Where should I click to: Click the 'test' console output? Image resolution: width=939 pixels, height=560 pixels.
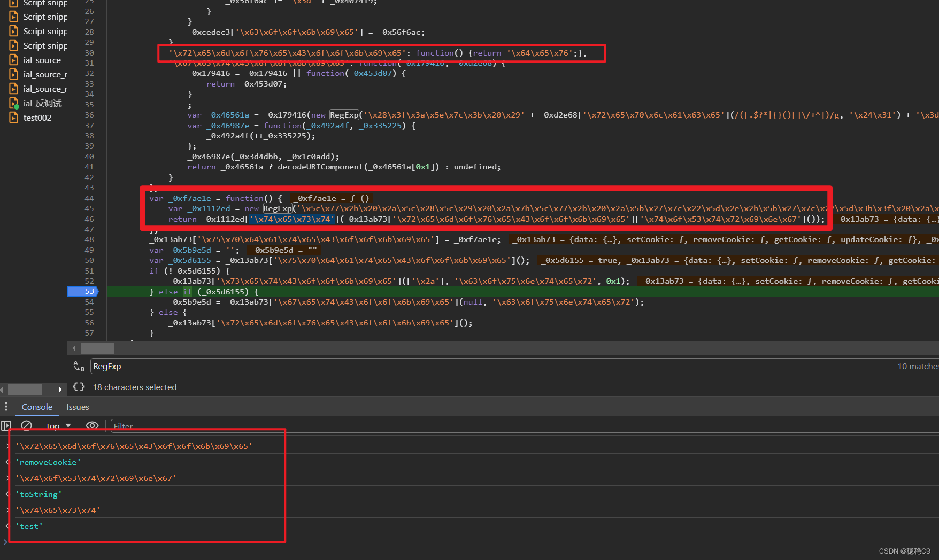click(x=29, y=526)
